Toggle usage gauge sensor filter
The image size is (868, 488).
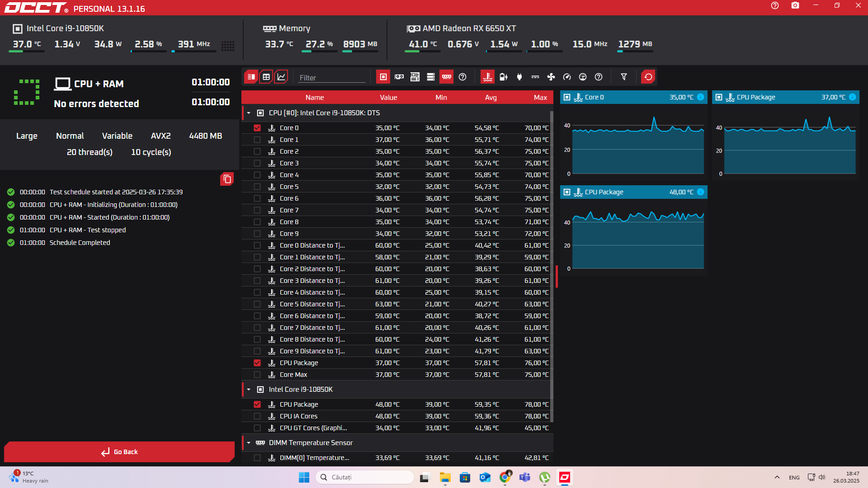(x=583, y=77)
